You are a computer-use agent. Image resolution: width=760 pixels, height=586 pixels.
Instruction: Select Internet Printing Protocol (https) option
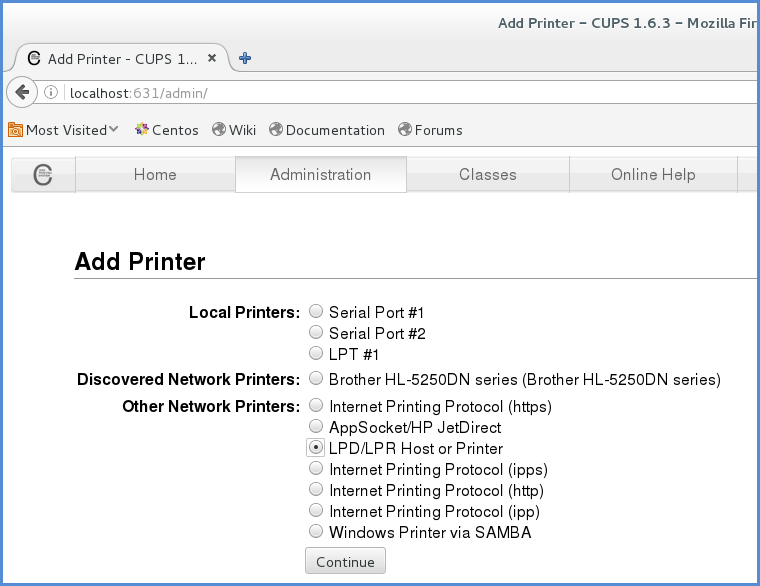point(316,405)
